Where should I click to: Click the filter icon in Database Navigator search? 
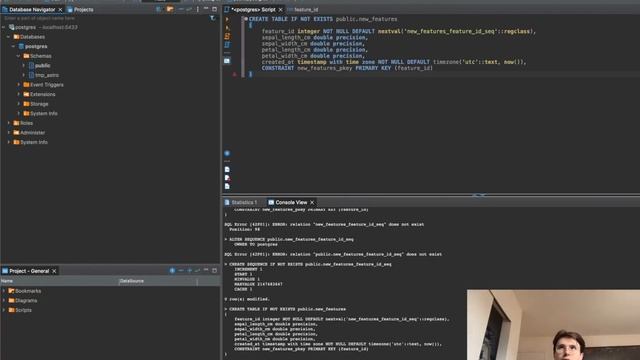point(212,18)
